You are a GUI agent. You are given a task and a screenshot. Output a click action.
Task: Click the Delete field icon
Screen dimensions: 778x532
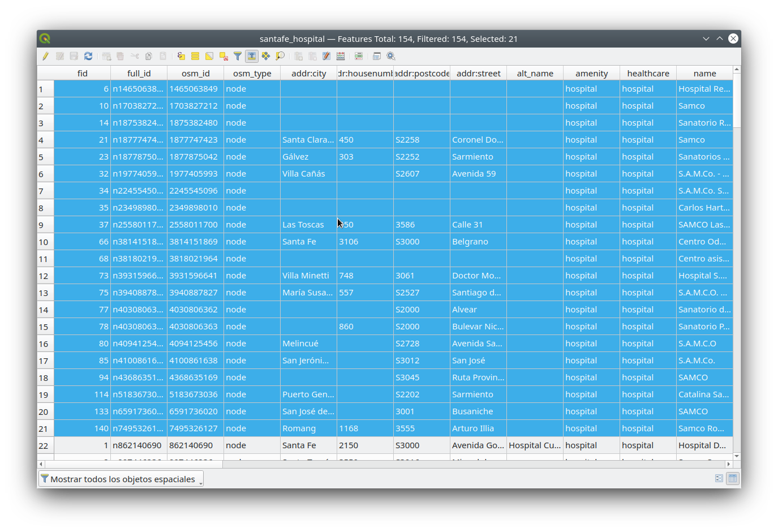(312, 56)
